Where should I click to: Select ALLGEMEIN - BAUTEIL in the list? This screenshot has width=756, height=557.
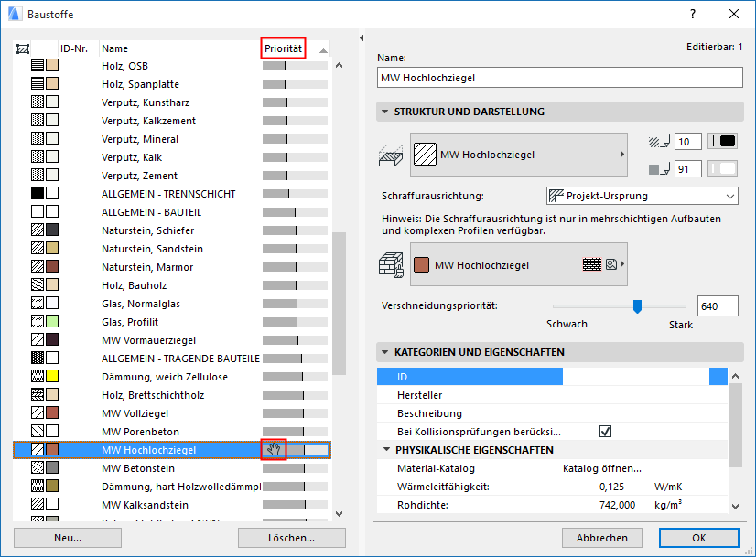tap(172, 211)
